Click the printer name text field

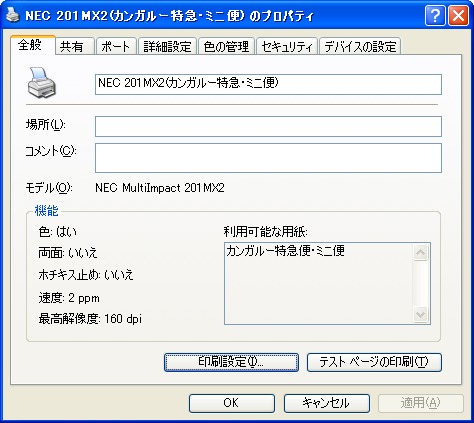[x=268, y=84]
